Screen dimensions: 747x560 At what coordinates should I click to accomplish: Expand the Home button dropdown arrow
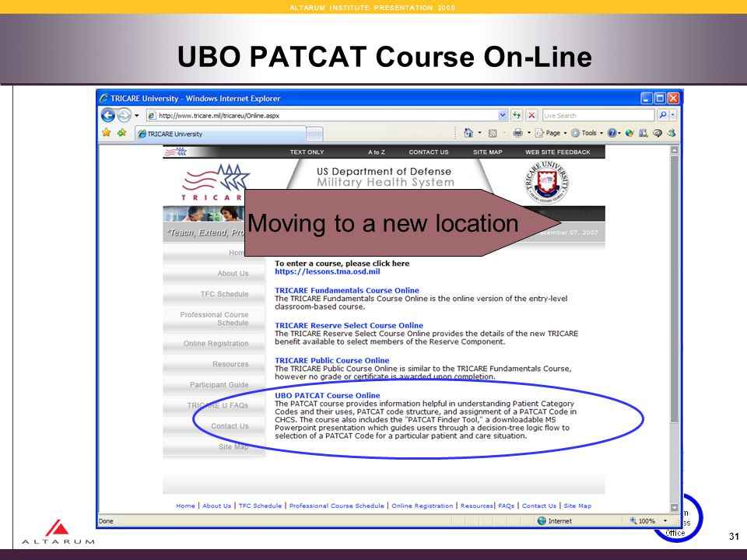[x=480, y=133]
